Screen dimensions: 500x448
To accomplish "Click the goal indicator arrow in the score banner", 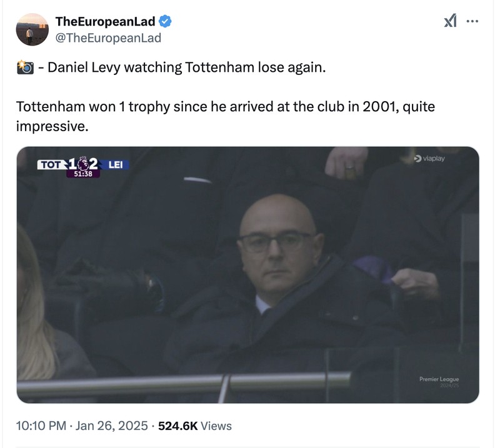I will click(x=65, y=162).
